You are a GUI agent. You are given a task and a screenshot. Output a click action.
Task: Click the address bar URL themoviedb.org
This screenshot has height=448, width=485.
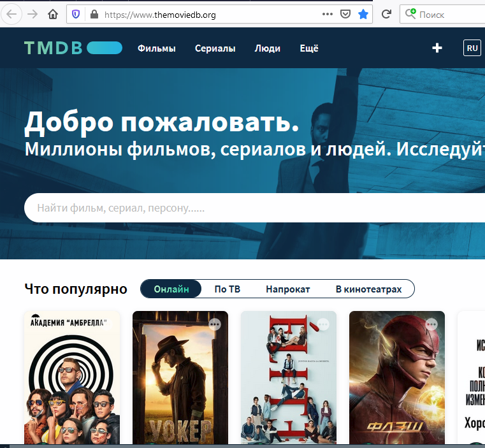(160, 15)
